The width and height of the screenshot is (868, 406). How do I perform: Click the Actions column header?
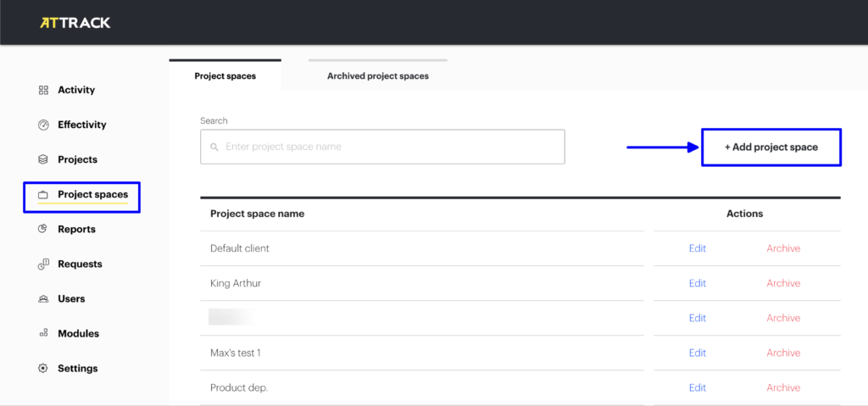click(x=744, y=214)
